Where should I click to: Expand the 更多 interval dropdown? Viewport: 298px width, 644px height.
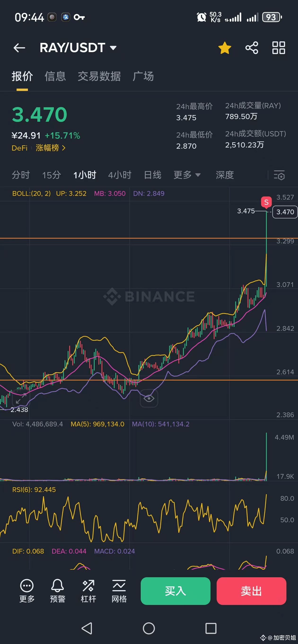point(187,175)
